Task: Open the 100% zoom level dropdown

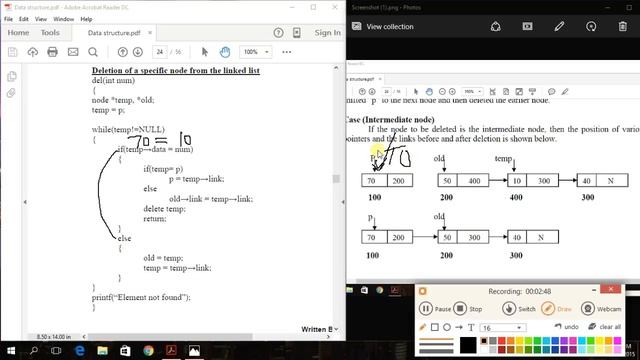Action: pos(256,52)
